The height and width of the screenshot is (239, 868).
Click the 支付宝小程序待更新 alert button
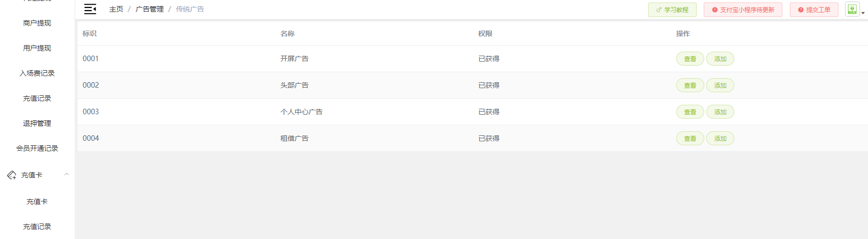click(743, 10)
